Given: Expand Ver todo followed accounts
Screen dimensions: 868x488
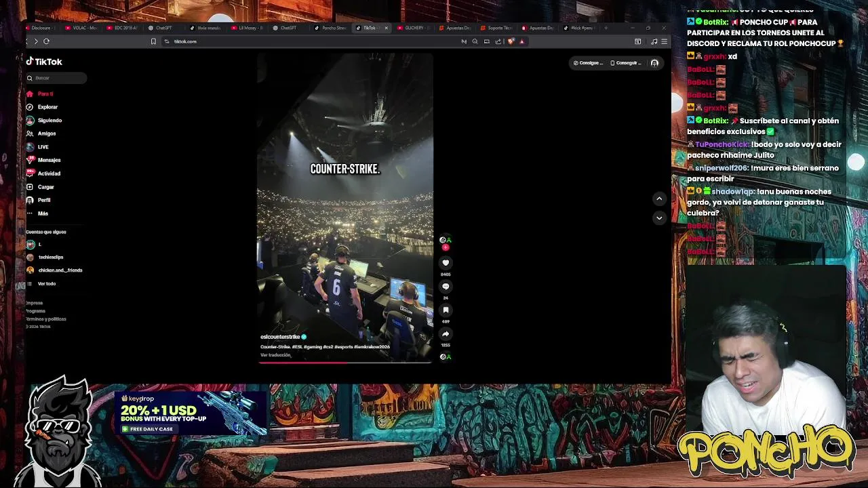Looking at the screenshot, I should (41, 283).
